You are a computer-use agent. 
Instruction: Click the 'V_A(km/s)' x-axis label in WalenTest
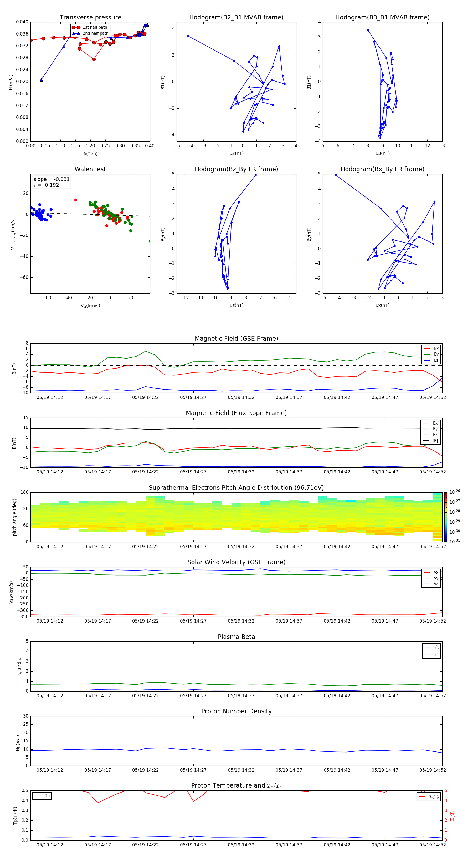click(x=90, y=306)
